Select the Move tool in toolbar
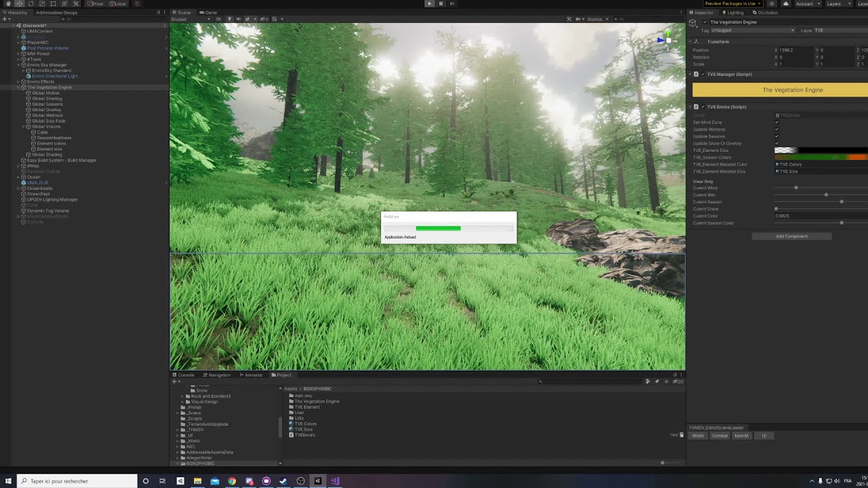 (20, 3)
